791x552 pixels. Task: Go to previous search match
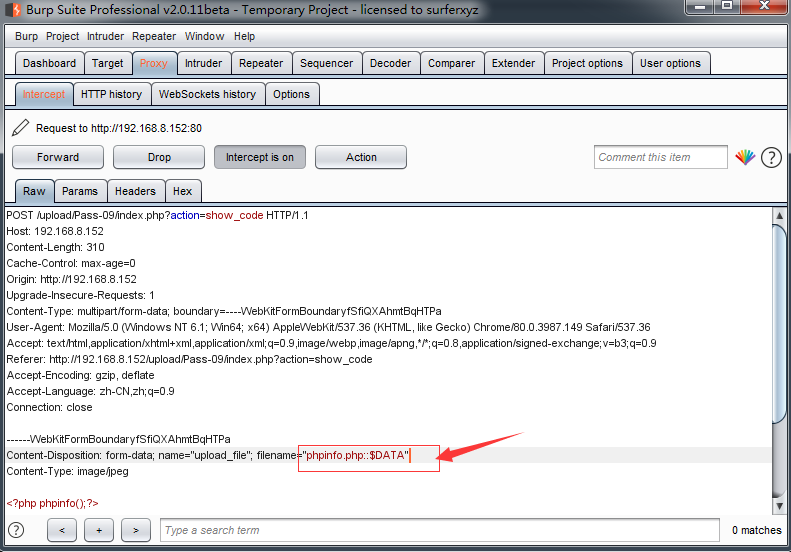[62, 530]
